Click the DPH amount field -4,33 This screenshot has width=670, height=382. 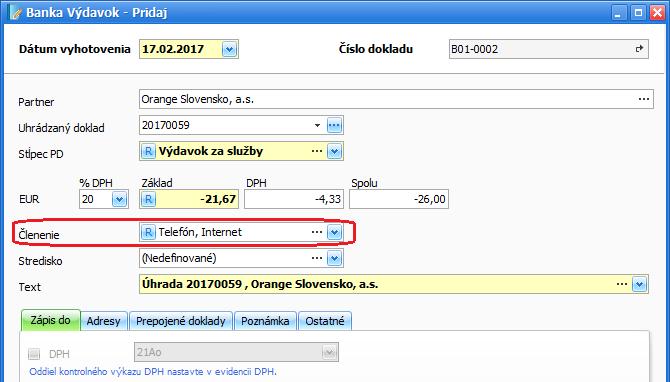click(294, 199)
